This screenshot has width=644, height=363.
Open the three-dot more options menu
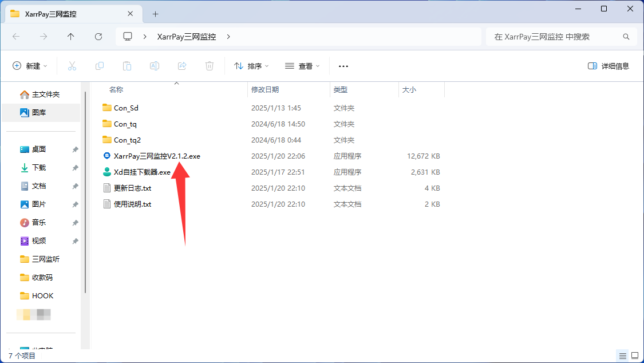[x=343, y=66]
